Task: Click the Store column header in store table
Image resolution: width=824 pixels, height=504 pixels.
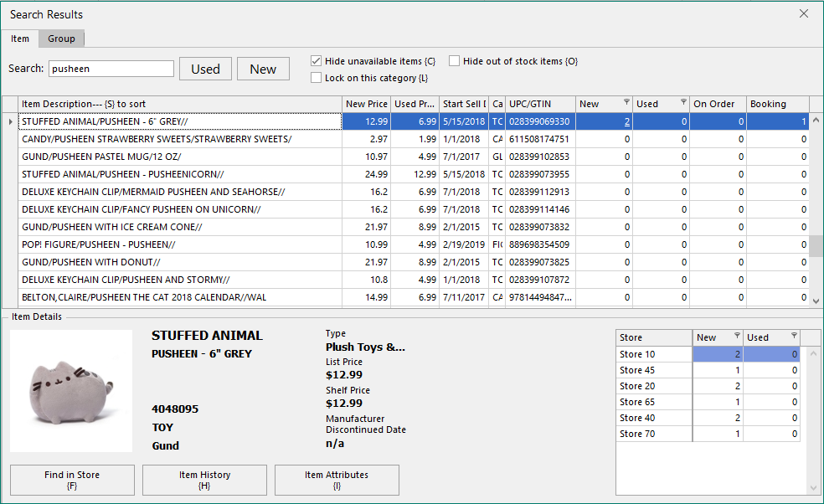Action: pos(654,337)
